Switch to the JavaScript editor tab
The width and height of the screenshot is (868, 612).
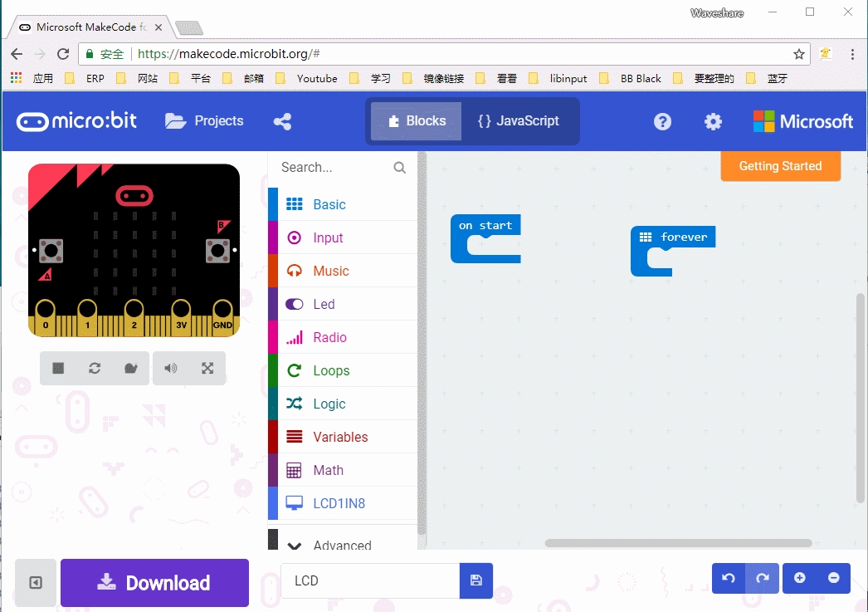click(519, 121)
